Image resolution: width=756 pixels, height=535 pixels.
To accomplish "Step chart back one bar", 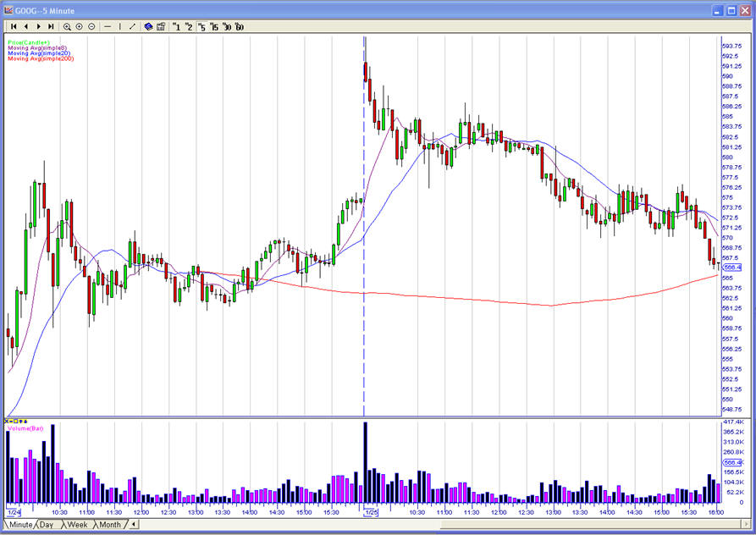I will [26, 27].
